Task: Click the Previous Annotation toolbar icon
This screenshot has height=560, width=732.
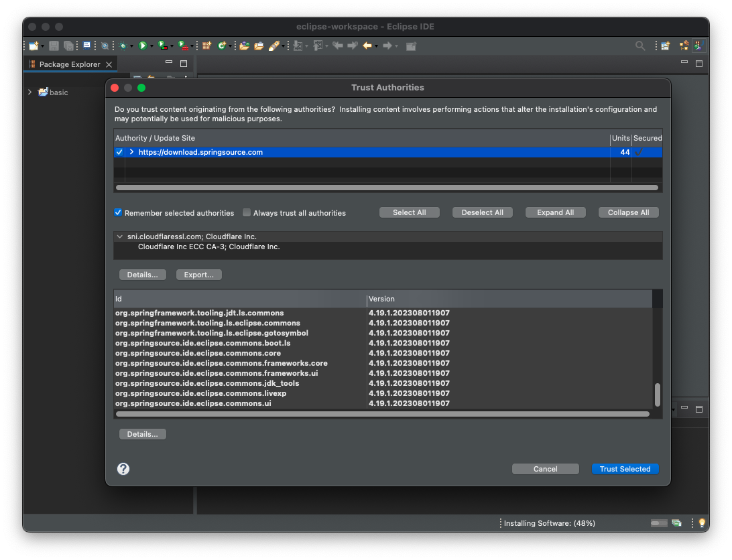Action: point(318,46)
